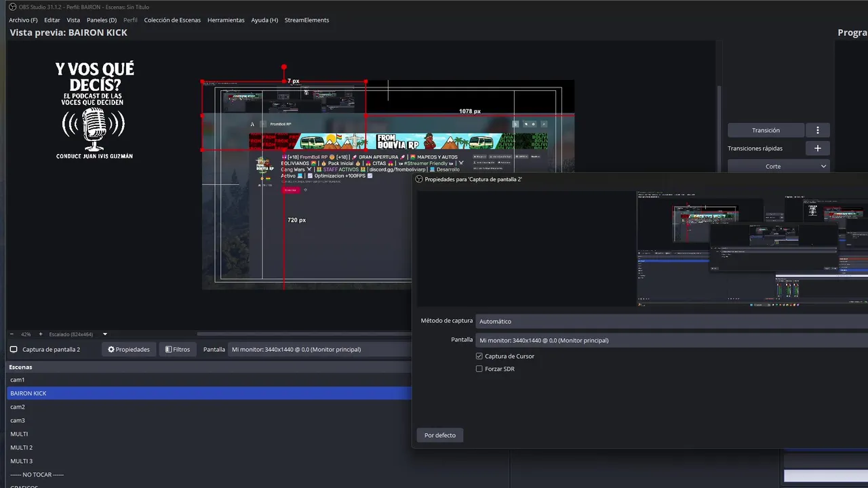Open the Archivo (F) menu

pyautogui.click(x=23, y=20)
